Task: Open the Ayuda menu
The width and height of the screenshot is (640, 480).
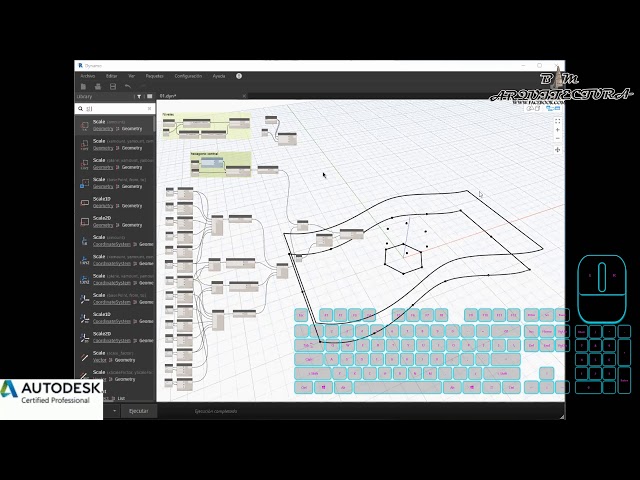Action: [219, 76]
